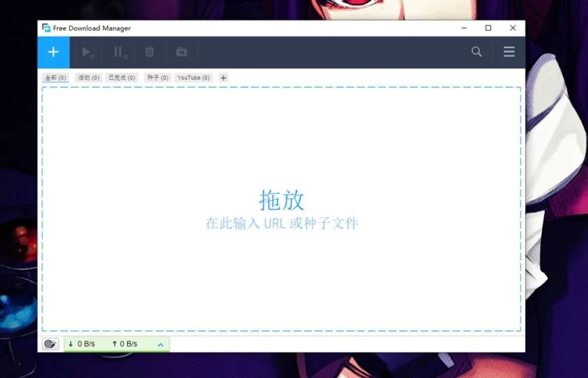Switch to the 活动 (0) tab

click(x=89, y=78)
